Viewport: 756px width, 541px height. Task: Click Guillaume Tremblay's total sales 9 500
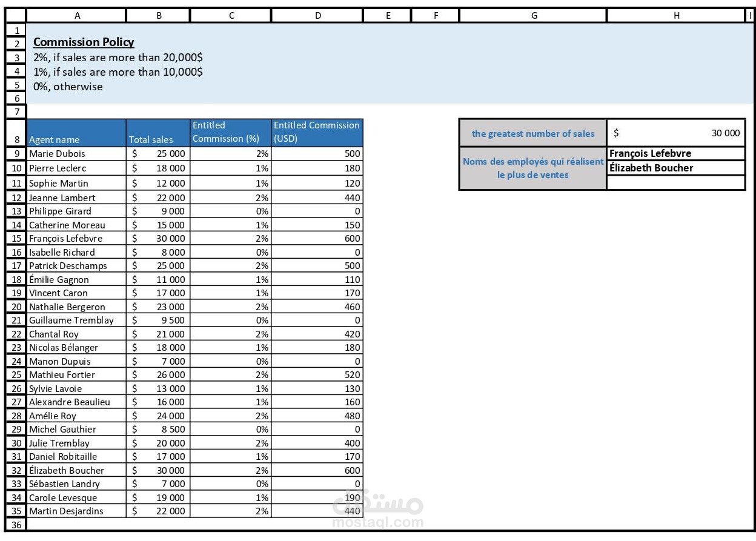pos(159,320)
